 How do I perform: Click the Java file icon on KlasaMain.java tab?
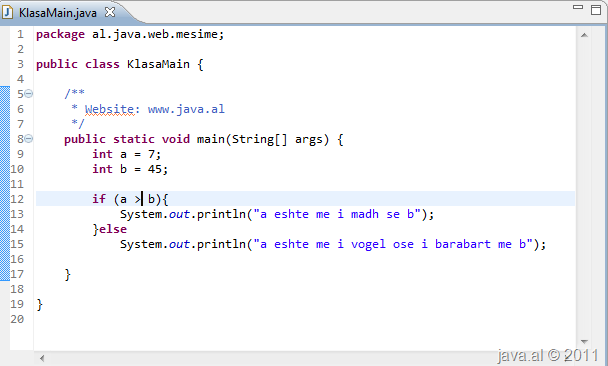point(7,13)
